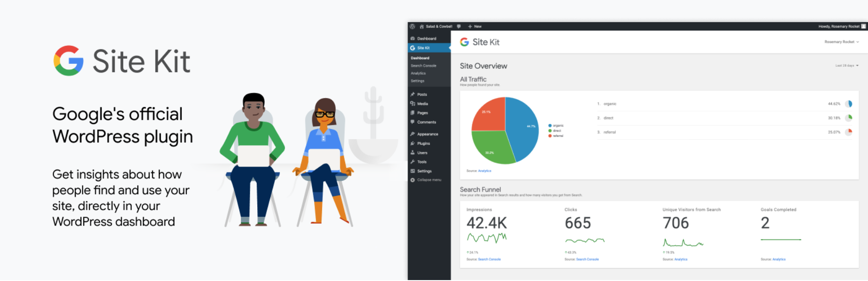Click the Salad & Cowbell site name

coord(439,26)
